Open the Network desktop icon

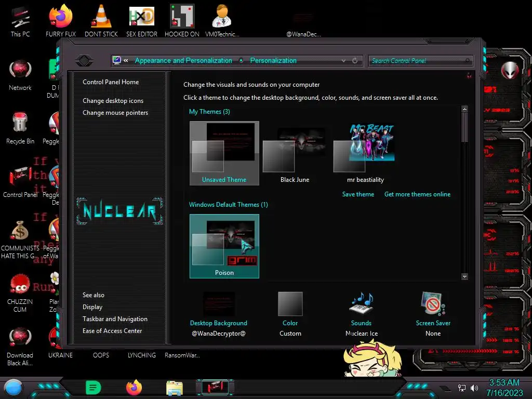(x=20, y=75)
